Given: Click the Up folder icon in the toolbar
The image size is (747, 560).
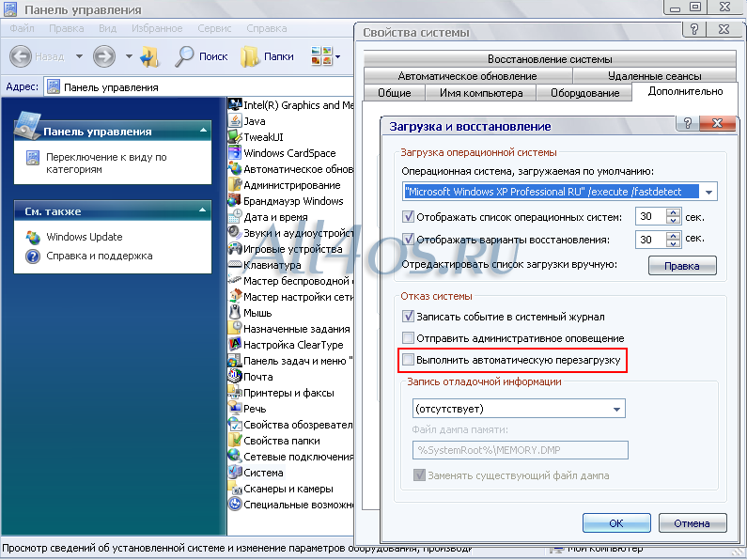Looking at the screenshot, I should 149,56.
